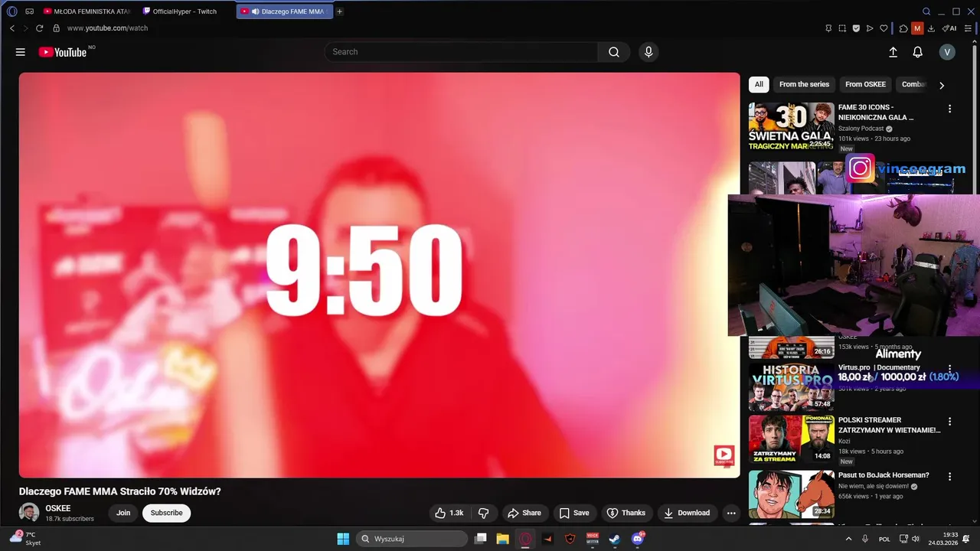This screenshot has width=980, height=551.
Task: Go to the YouTube home logo
Action: (63, 52)
